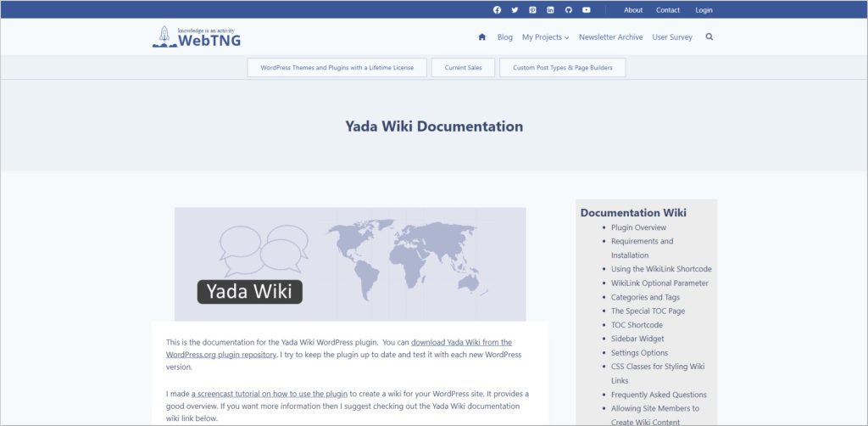
Task: Open WordPress Themes and Plugins Lifetime License
Action: pos(337,68)
